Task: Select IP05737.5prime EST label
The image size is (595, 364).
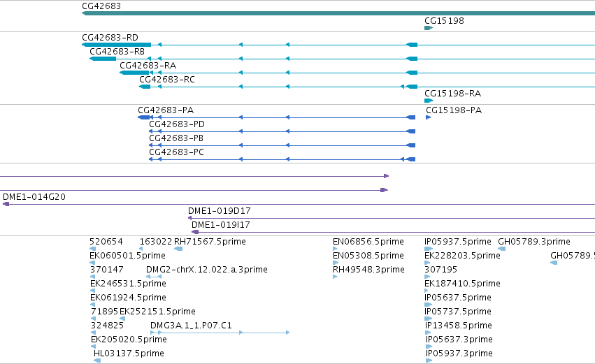Action: click(458, 312)
